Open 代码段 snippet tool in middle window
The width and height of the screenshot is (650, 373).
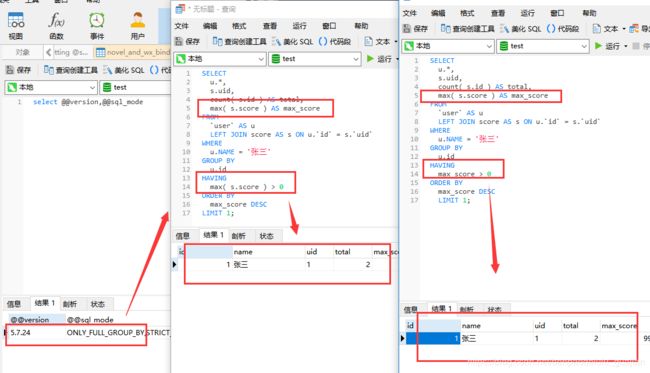pos(335,41)
